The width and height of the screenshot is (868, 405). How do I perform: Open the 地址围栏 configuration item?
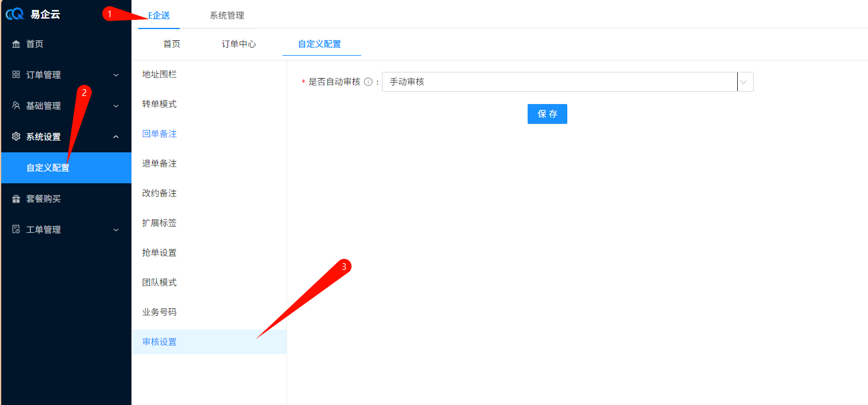pos(159,74)
